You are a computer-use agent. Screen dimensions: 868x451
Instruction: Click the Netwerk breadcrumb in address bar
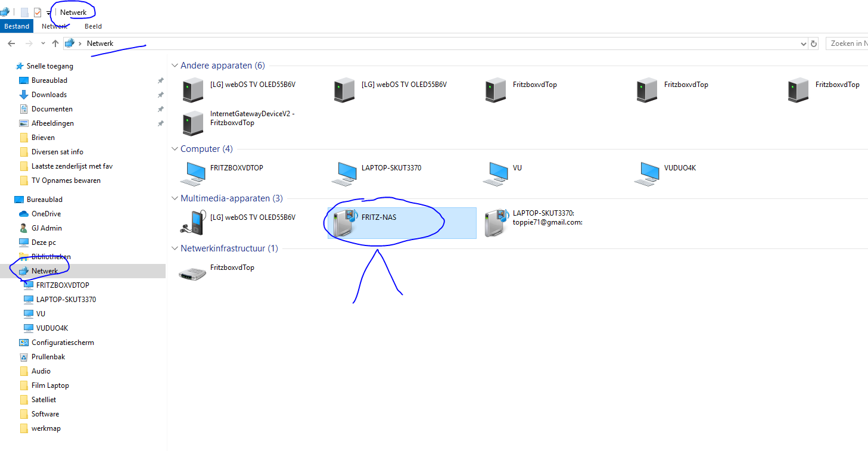click(x=100, y=43)
